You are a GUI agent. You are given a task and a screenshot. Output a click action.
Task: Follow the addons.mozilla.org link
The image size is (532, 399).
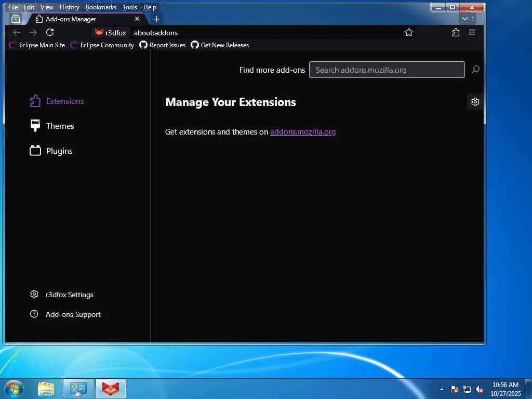point(303,132)
